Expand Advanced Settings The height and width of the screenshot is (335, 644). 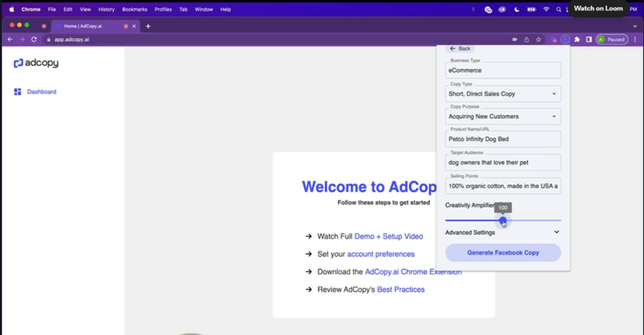[502, 232]
